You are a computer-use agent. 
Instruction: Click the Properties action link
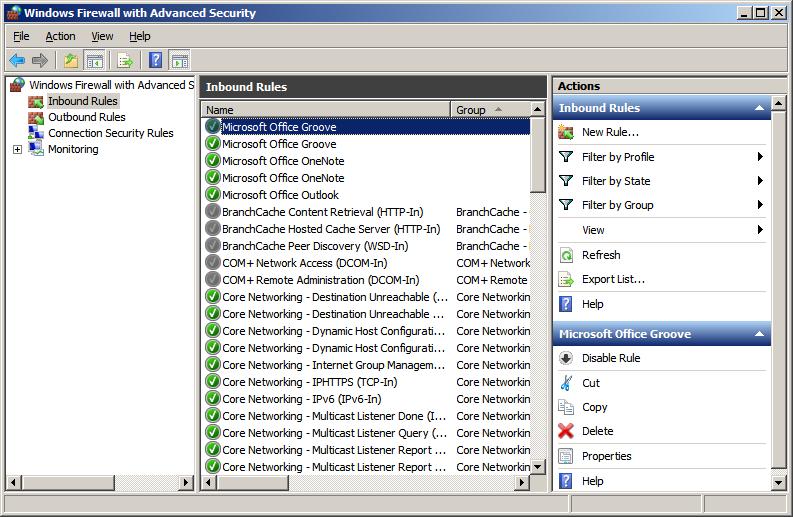pyautogui.click(x=606, y=456)
